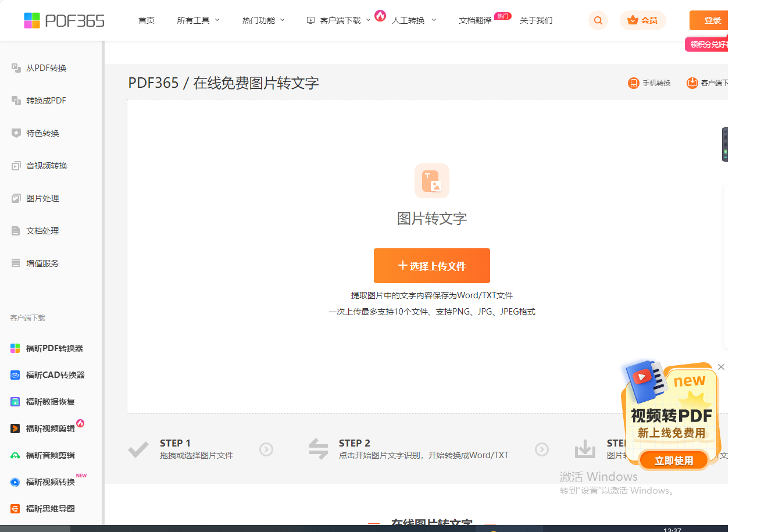Image resolution: width=768 pixels, height=532 pixels.
Task: Select 从PDF转换 in the sidebar
Action: pyautogui.click(x=47, y=68)
